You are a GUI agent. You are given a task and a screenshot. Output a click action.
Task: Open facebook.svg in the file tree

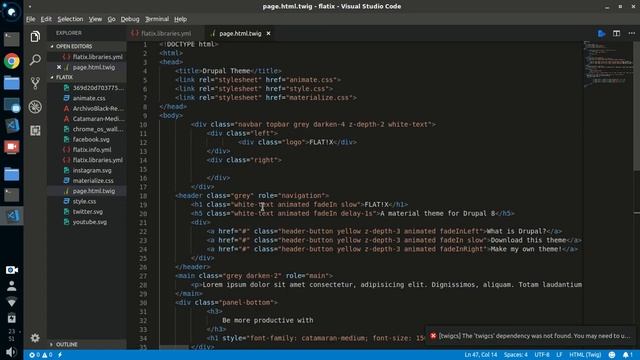[91, 139]
